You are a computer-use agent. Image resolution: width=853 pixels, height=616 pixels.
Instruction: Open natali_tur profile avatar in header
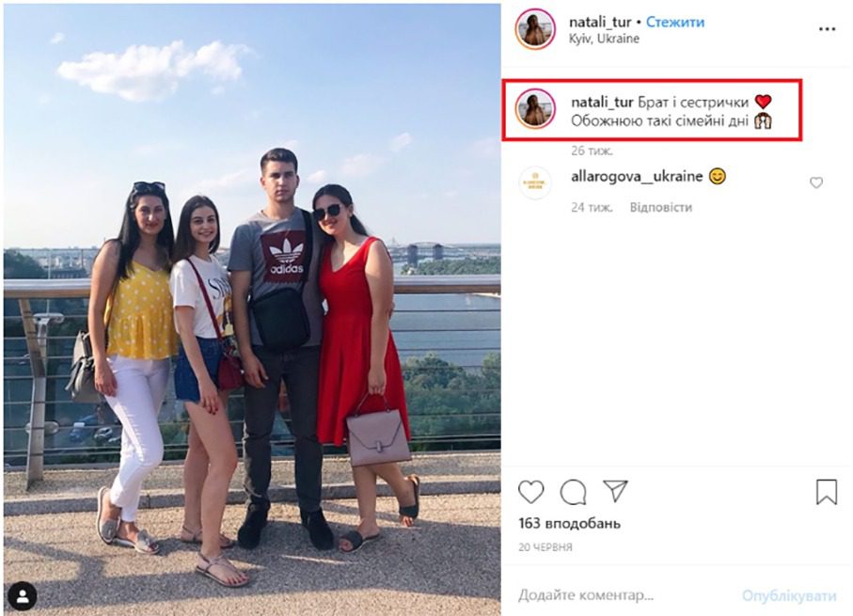coord(535,29)
